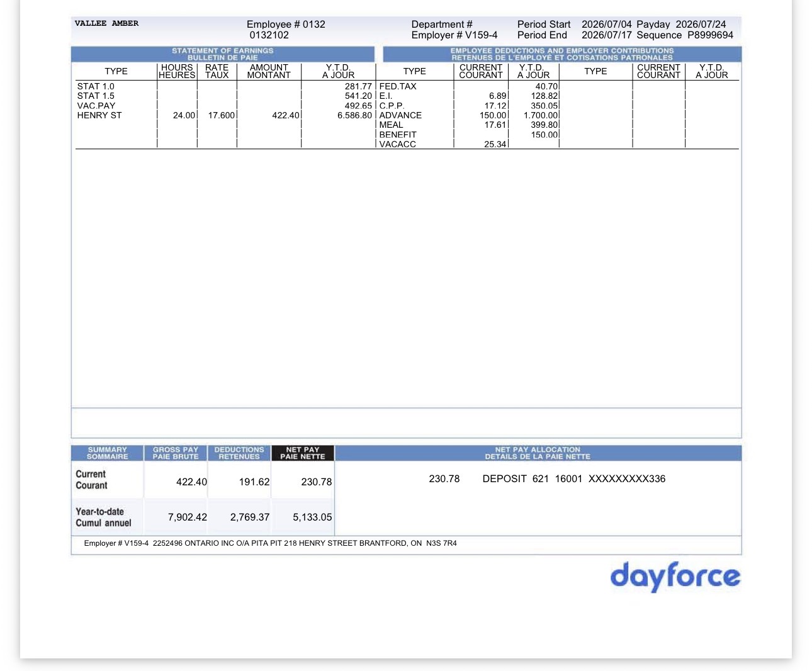Click the Period Start label

coord(544,24)
